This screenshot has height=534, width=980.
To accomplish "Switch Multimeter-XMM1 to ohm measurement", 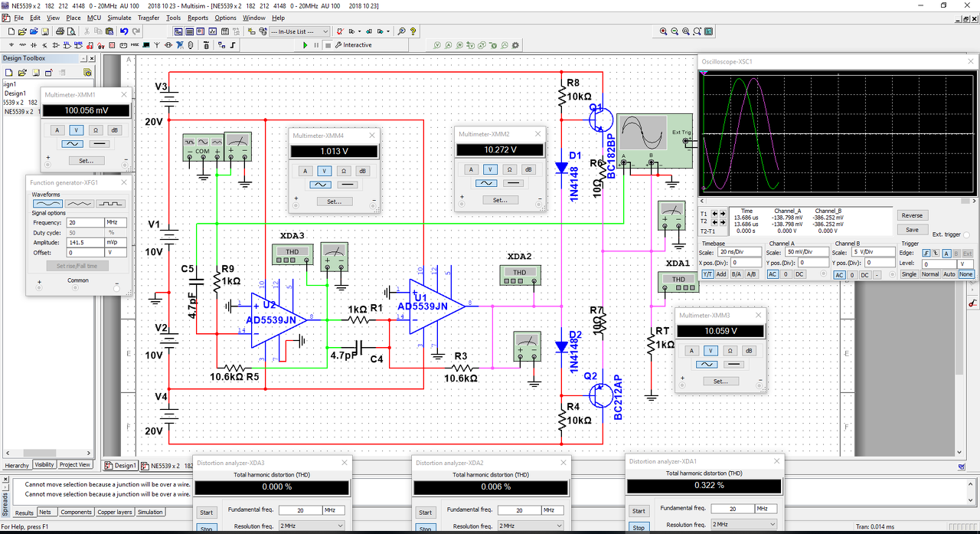I will pos(95,129).
